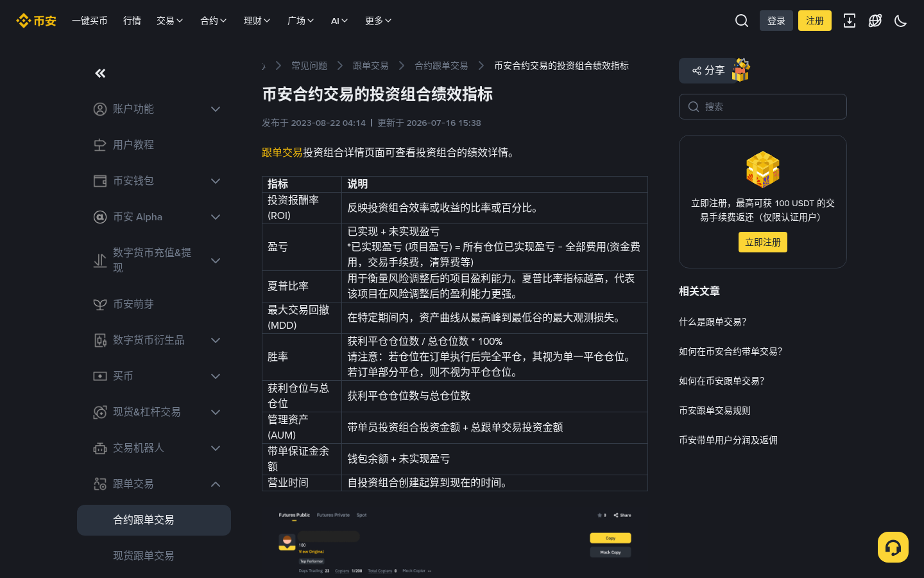The height and width of the screenshot is (578, 924).
Task: Open the language globe icon
Action: [875, 21]
